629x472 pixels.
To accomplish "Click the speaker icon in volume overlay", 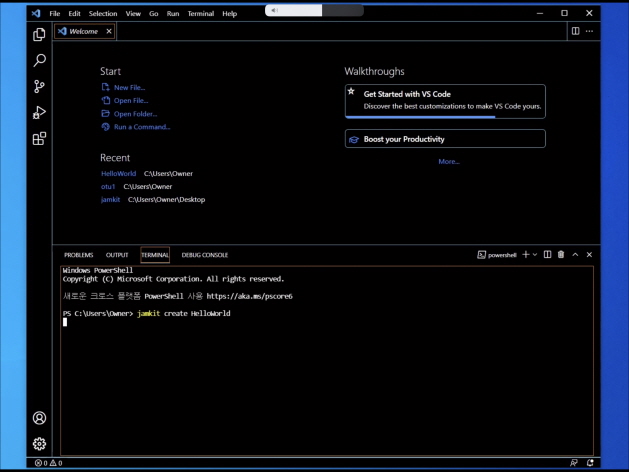I will [274, 10].
